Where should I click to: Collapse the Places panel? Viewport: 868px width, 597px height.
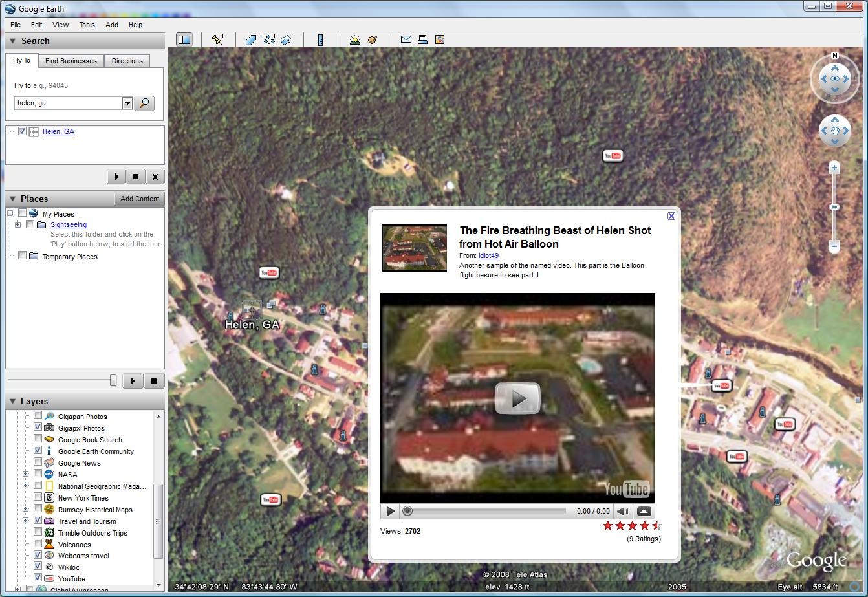[12, 199]
